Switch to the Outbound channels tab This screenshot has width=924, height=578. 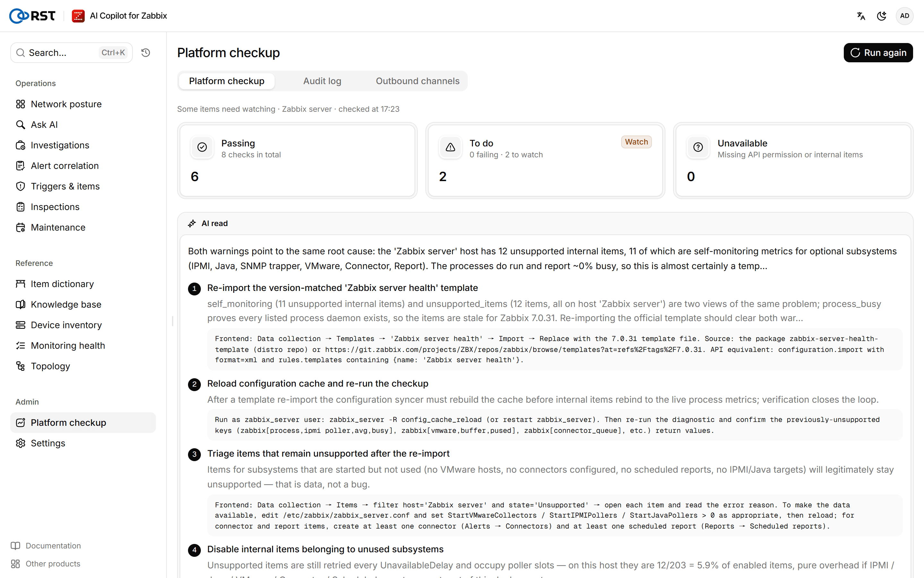(x=417, y=81)
